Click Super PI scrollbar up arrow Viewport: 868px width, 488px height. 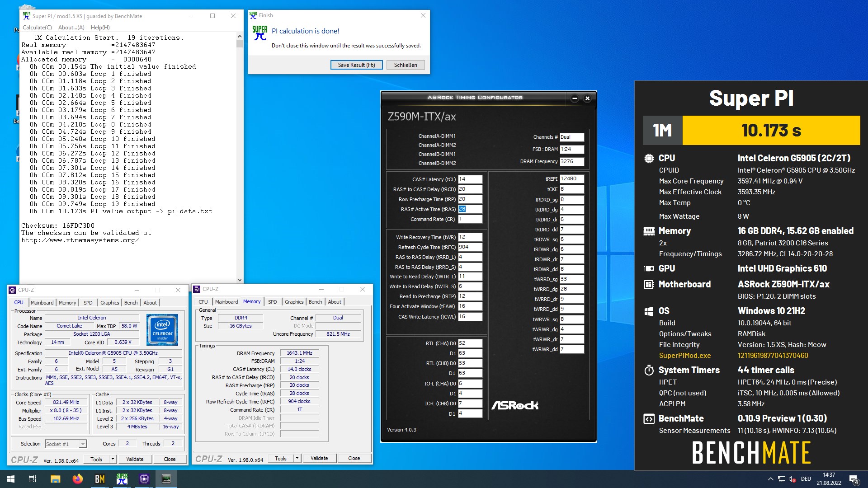pyautogui.click(x=240, y=36)
